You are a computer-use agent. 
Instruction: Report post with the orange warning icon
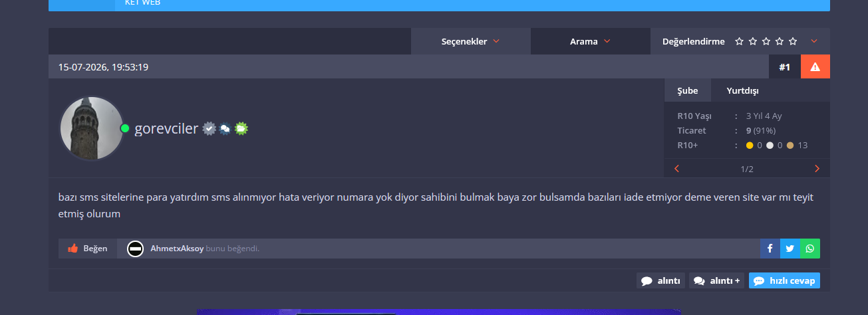[x=815, y=67]
